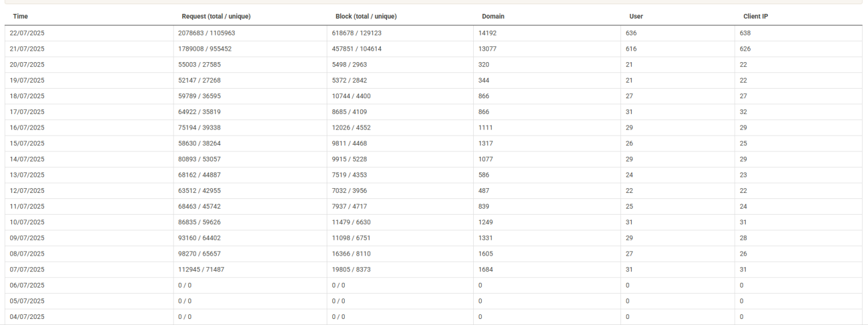Click the User column header
Screen dimensions: 868x325
point(636,16)
